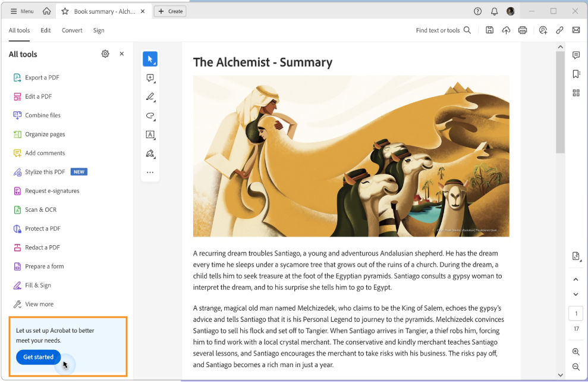Open the Sign tab
The image size is (588, 382).
(99, 30)
